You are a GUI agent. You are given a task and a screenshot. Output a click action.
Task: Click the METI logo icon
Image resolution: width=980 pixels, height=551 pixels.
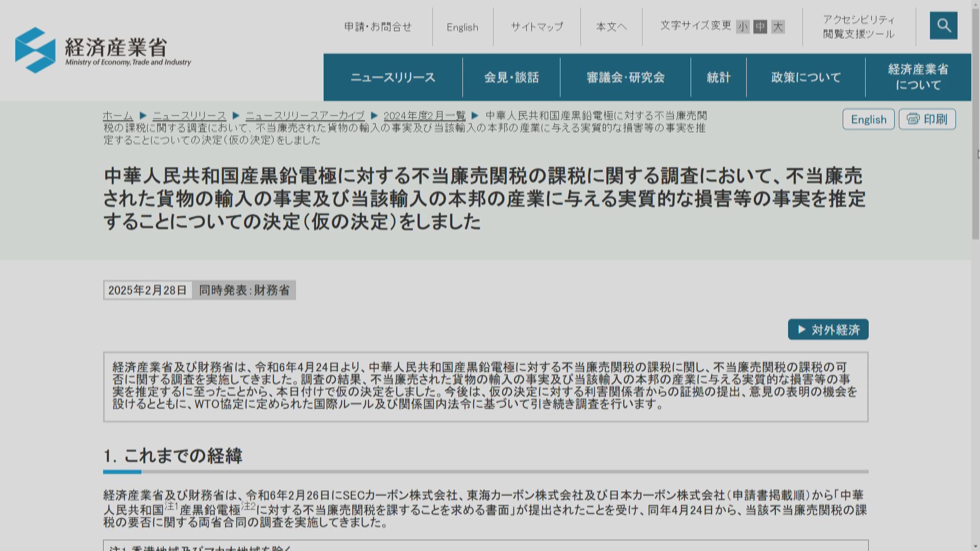[35, 50]
